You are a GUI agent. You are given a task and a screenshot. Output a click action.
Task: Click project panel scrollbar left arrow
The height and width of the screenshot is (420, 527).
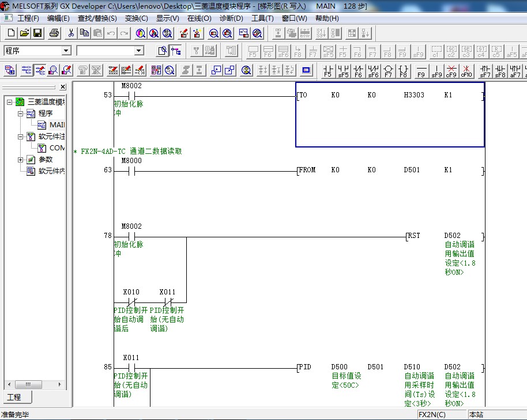click(x=9, y=384)
